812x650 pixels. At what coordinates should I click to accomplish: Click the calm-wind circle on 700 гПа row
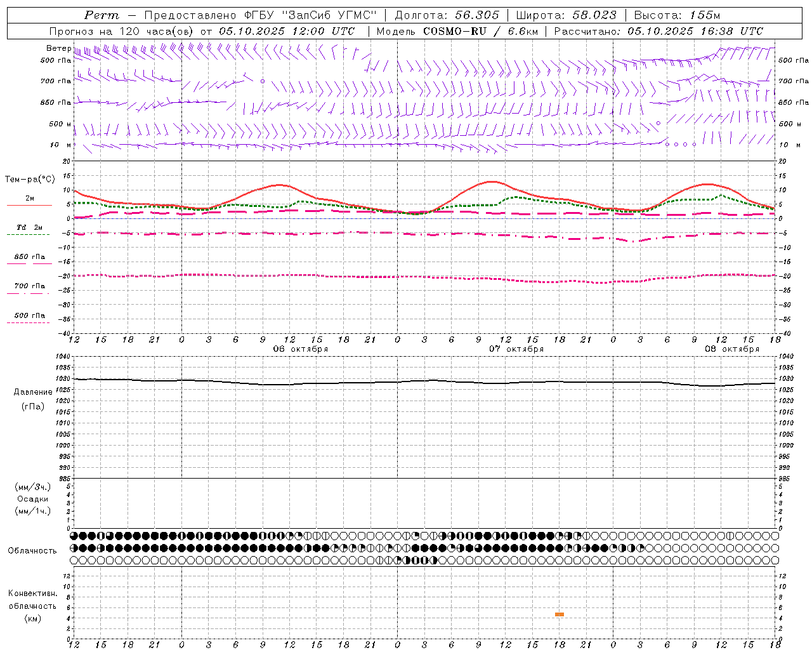point(262,81)
